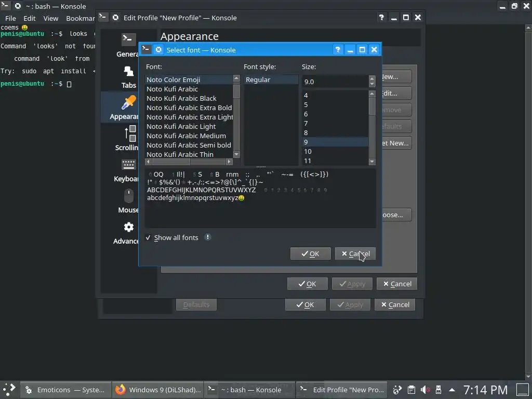This screenshot has height=399, width=532.
Task: Select font "Noto Color Emoji"
Action: tap(189, 79)
